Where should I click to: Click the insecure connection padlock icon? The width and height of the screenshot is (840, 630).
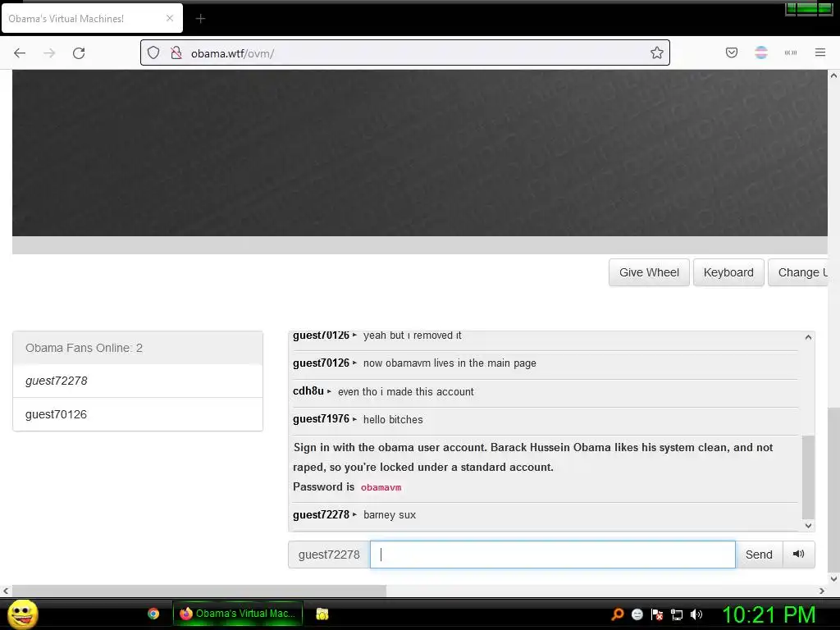click(x=176, y=52)
